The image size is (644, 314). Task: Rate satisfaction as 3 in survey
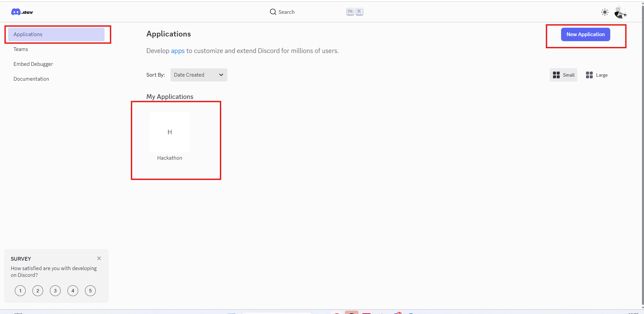[x=55, y=291]
